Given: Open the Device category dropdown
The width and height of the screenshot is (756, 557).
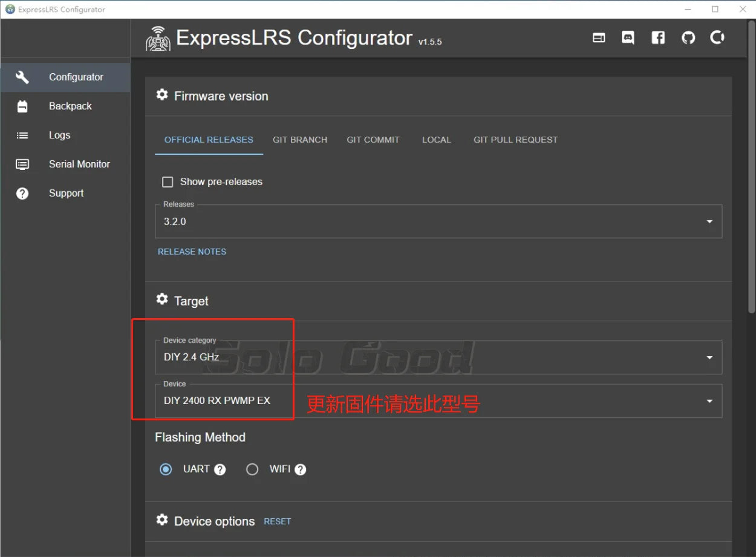Looking at the screenshot, I should (438, 357).
